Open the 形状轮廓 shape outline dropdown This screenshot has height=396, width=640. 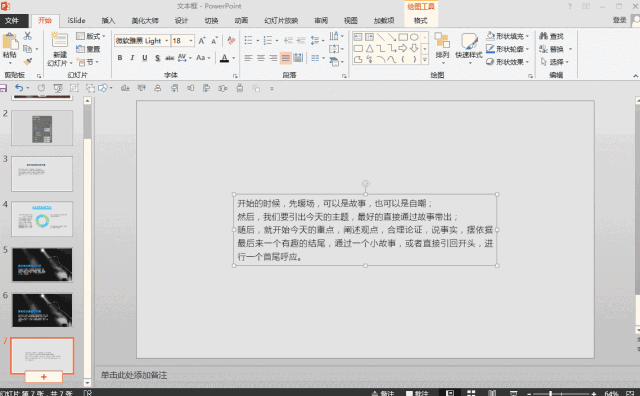coord(508,49)
